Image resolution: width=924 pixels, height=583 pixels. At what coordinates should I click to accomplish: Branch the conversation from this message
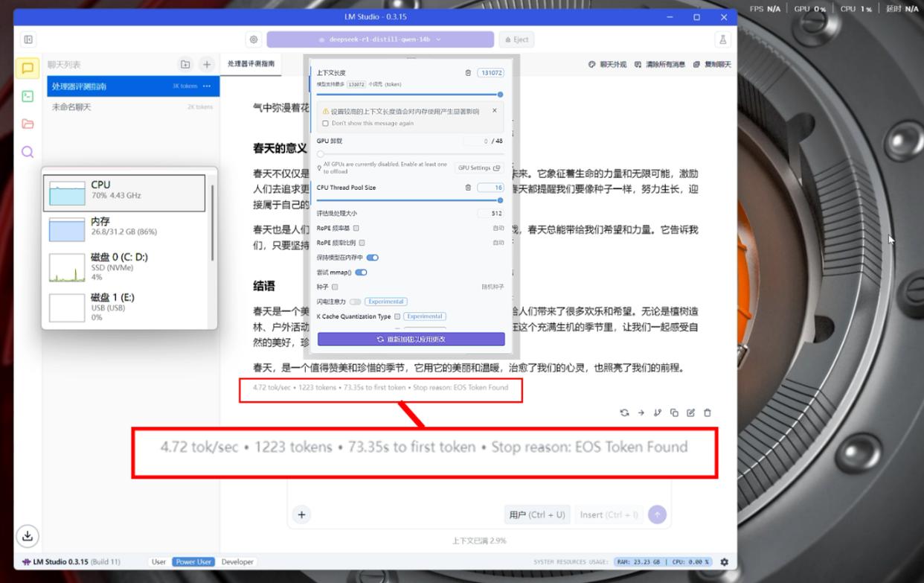click(x=658, y=412)
